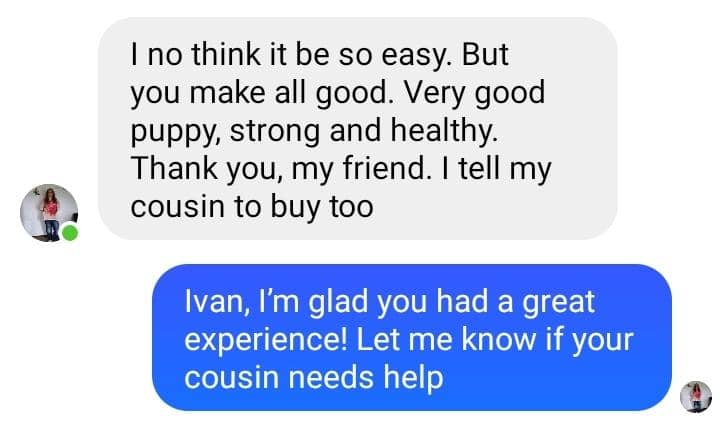Tap the word "help" in the blue reply
The image size is (720, 429).
click(413, 378)
